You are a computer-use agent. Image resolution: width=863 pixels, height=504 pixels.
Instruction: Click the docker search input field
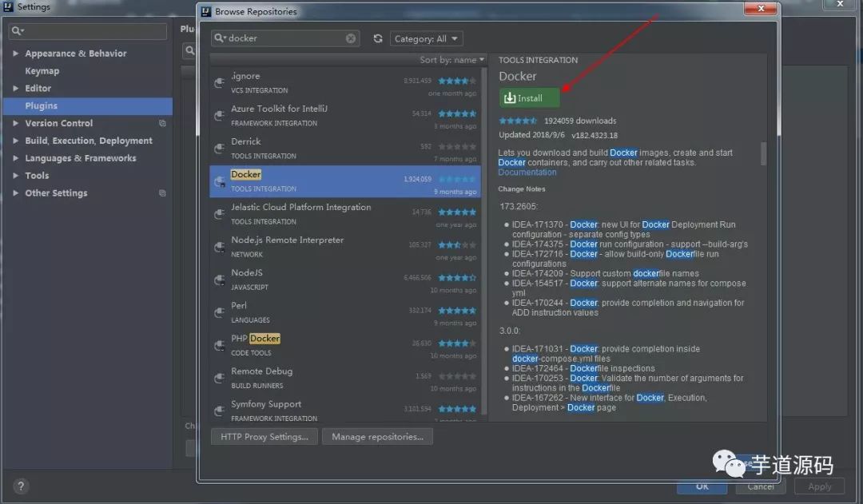pos(285,38)
